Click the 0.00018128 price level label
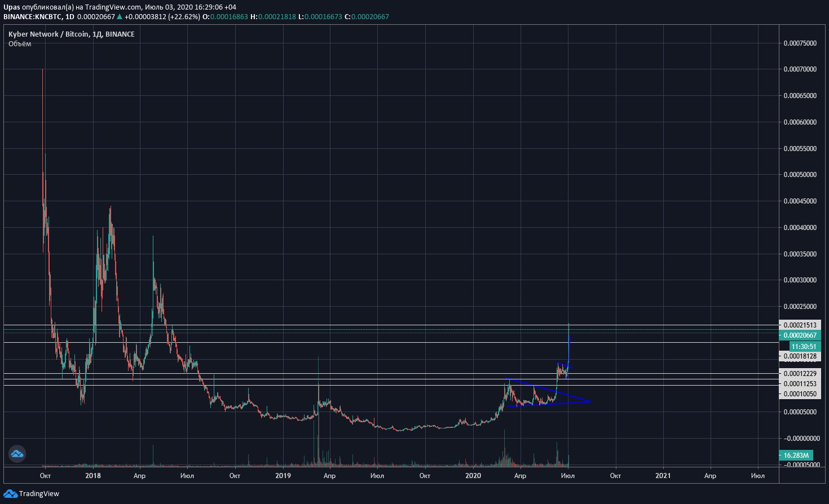Screen dimensions: 829x504 click(x=800, y=356)
